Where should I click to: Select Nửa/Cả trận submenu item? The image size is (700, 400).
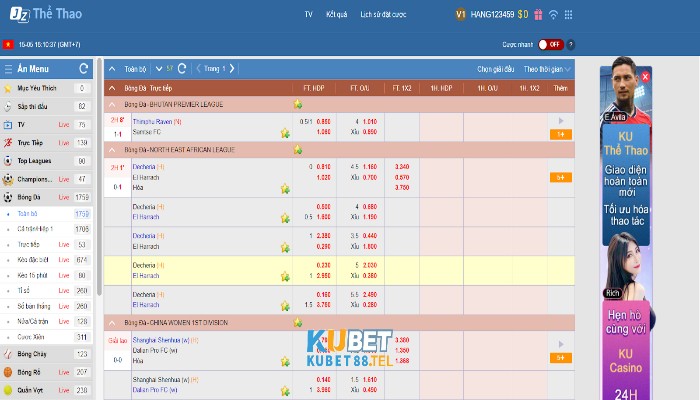click(46, 321)
